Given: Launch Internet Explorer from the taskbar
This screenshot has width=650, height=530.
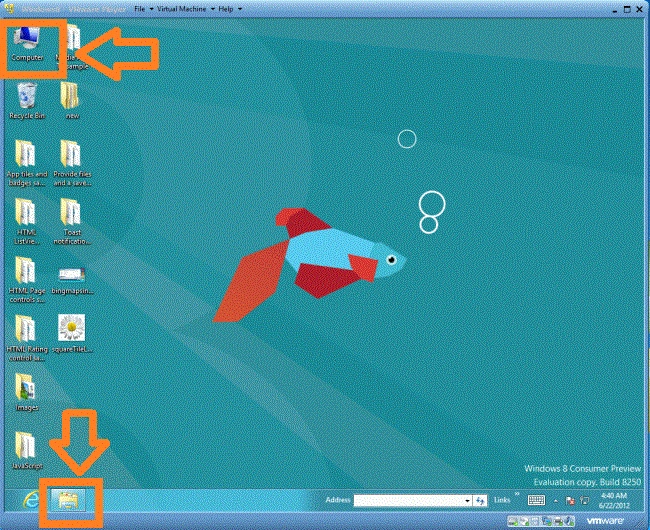Looking at the screenshot, I should 32,501.
